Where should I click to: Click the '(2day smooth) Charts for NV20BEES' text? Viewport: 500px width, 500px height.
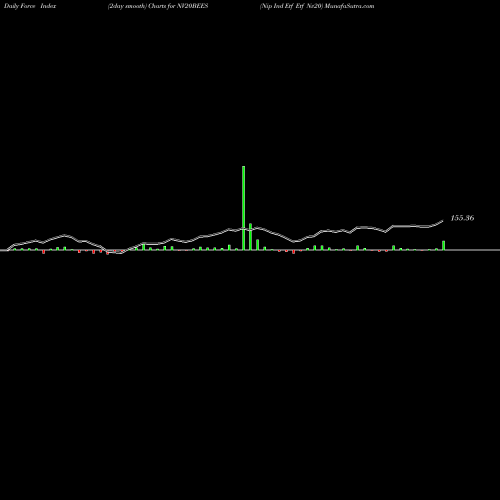click(158, 6)
